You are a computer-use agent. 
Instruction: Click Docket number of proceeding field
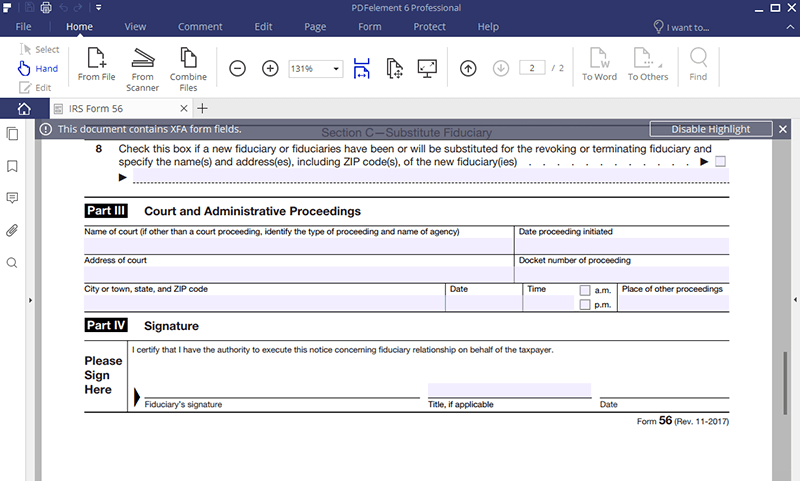coord(622,274)
